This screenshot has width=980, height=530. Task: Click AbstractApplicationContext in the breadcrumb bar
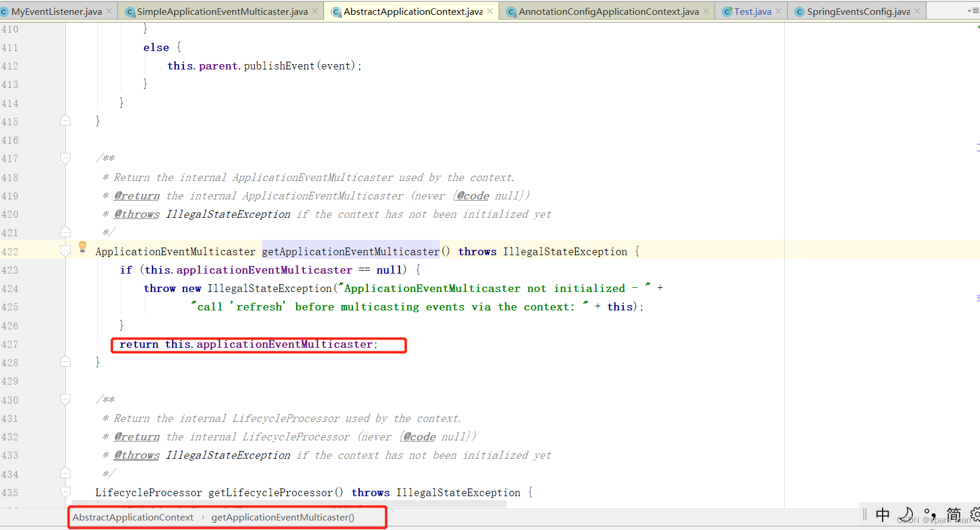pyautogui.click(x=133, y=518)
